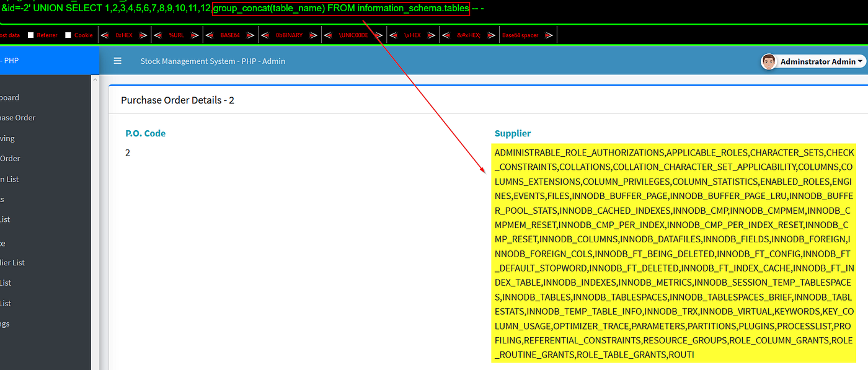This screenshot has width=868, height=370.
Task: Toggle the sidebar with the hamburger icon
Action: click(x=118, y=61)
